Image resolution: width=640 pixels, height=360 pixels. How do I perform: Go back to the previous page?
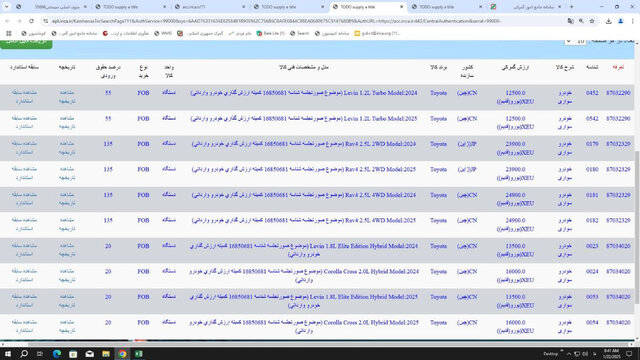[7, 21]
